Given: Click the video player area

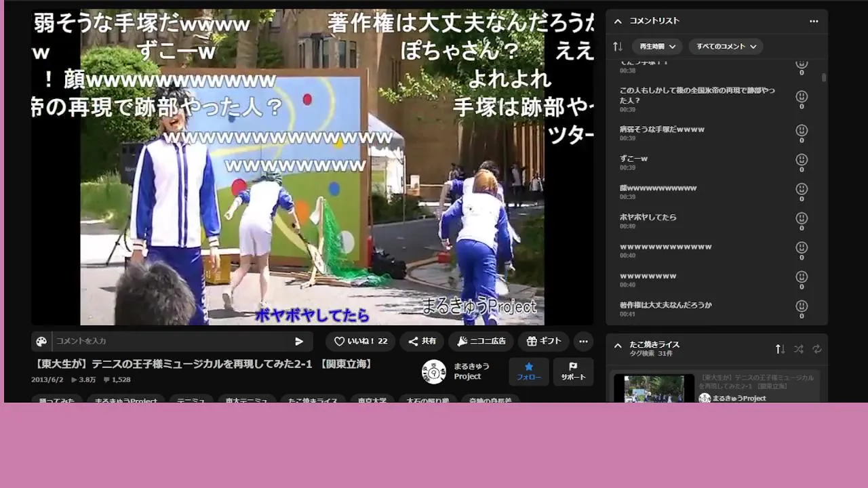Looking at the screenshot, I should click(312, 167).
